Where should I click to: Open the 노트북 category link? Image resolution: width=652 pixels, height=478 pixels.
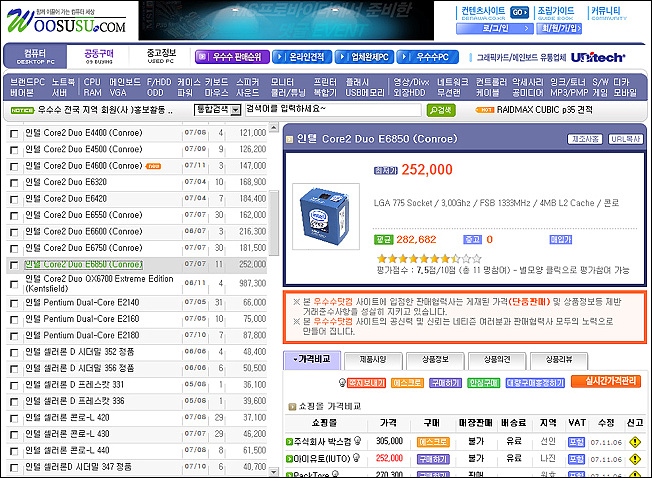click(x=63, y=82)
